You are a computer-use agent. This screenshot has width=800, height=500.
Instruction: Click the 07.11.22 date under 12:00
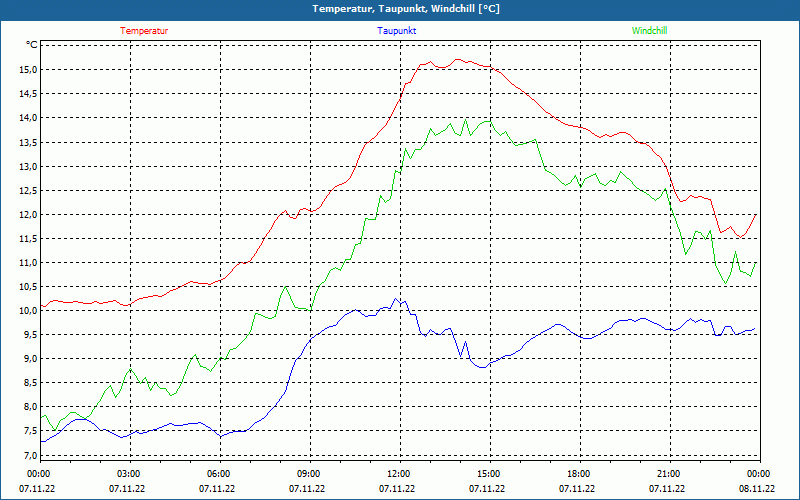[x=397, y=489]
